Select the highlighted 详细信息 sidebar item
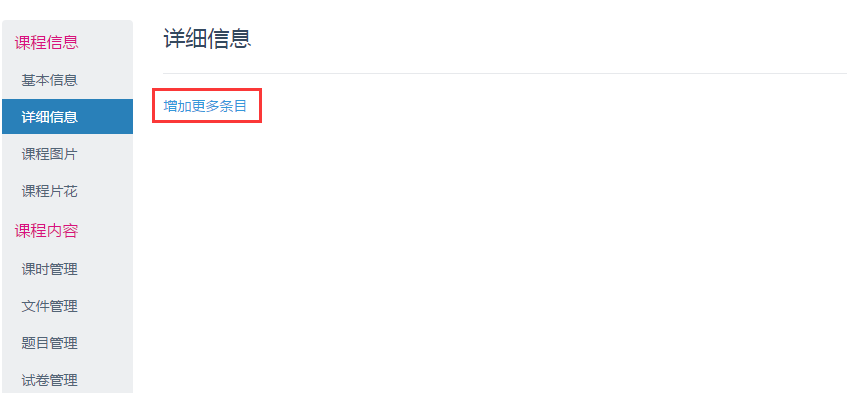The width and height of the screenshot is (847, 393). click(x=68, y=117)
